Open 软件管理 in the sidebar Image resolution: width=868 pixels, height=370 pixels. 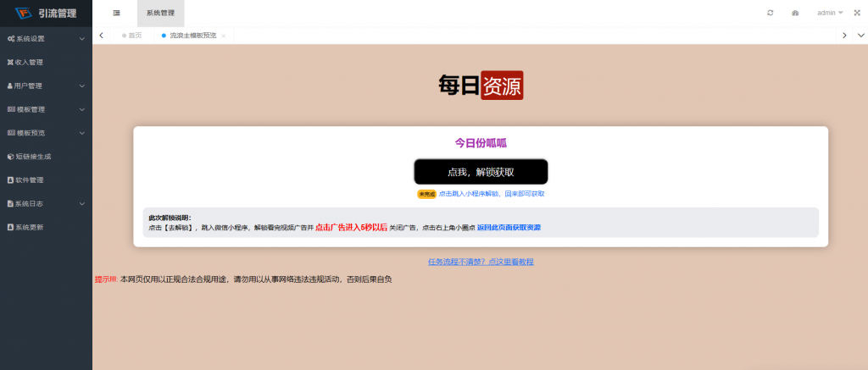pyautogui.click(x=46, y=180)
